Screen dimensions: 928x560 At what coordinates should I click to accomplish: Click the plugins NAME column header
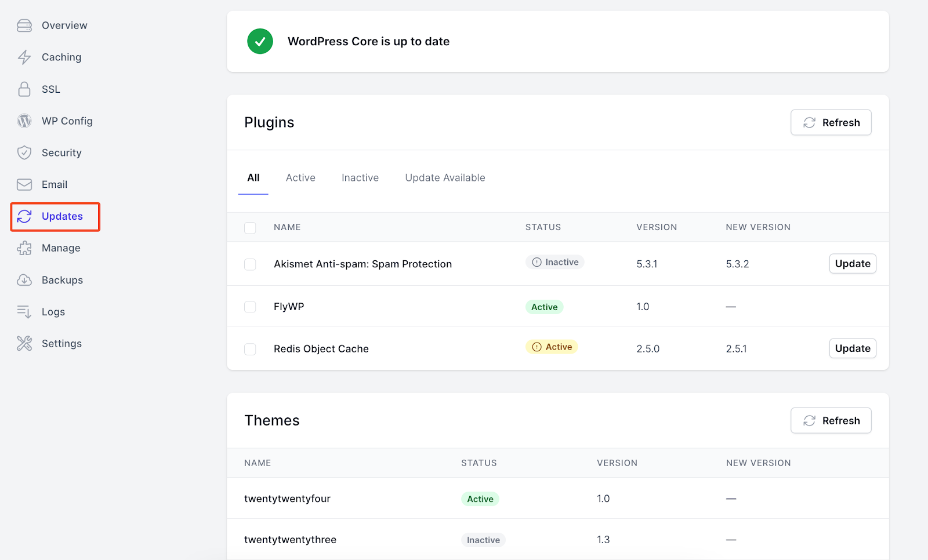[x=287, y=227]
